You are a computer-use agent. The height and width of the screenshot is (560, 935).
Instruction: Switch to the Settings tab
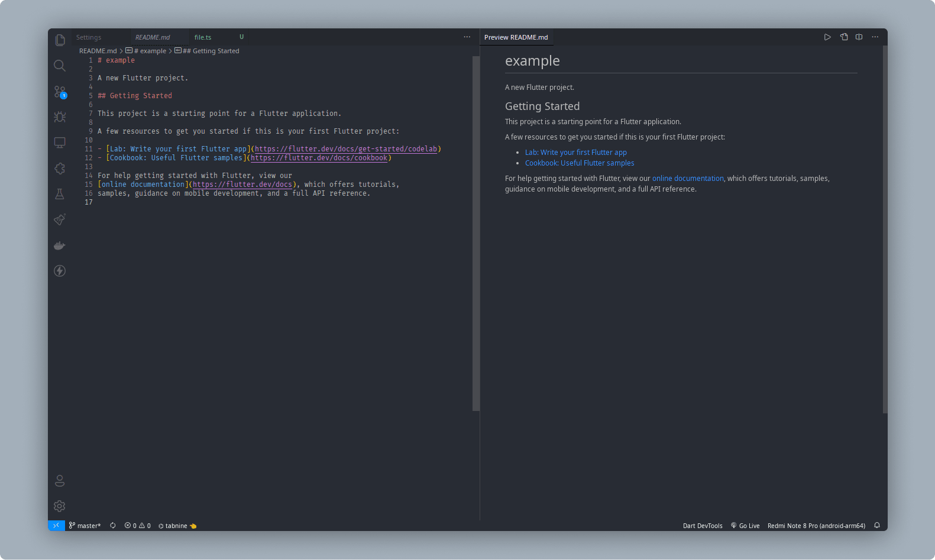89,37
